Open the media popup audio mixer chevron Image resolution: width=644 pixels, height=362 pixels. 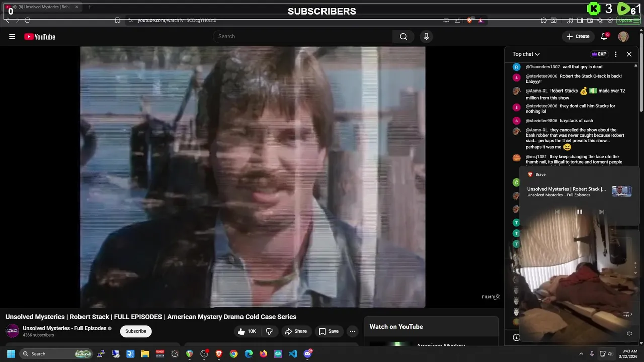click(627, 314)
